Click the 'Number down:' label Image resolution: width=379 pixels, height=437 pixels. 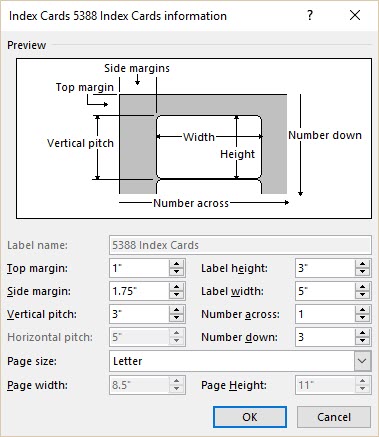[239, 337]
